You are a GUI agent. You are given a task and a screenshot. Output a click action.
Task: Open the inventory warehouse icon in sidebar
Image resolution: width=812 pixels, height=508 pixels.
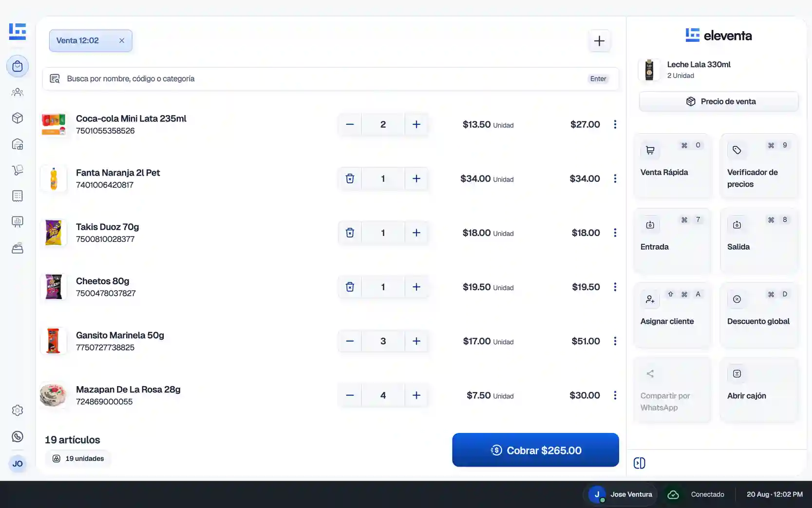click(x=18, y=144)
